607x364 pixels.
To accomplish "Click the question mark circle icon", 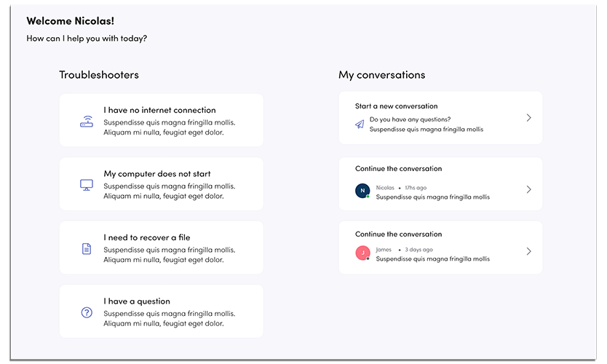I will point(87,312).
